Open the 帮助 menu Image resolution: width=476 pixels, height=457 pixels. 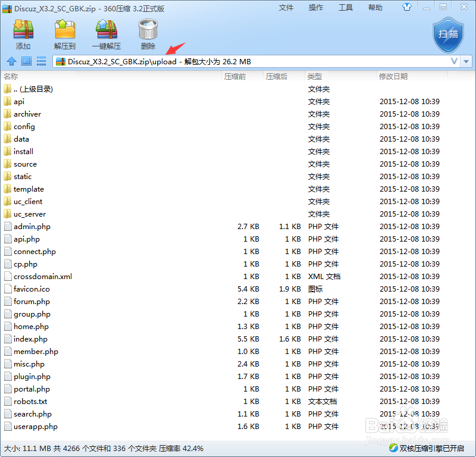click(375, 8)
